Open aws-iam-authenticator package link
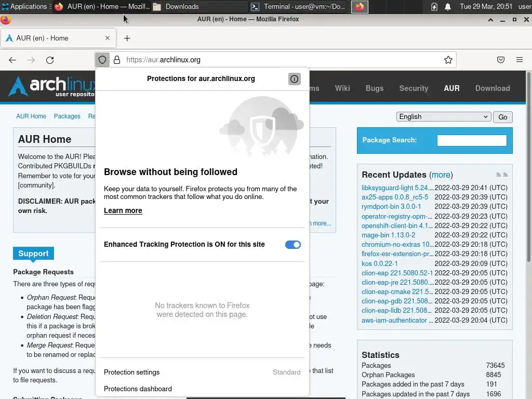532x399 pixels. point(397,320)
